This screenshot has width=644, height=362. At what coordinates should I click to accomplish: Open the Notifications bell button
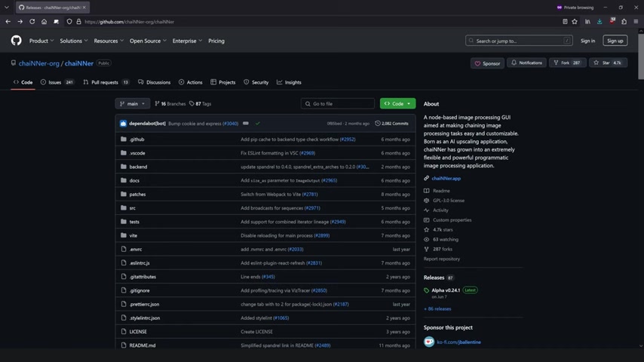[526, 63]
